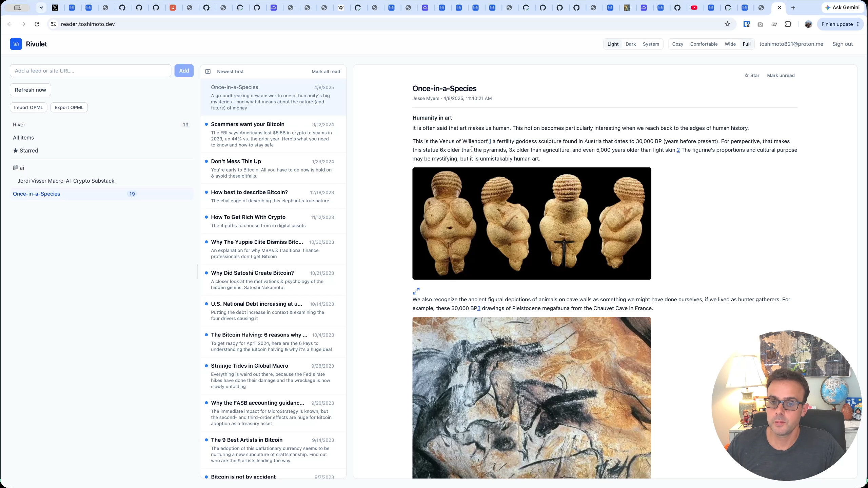Switch to the X (Twitter) tab
This screenshot has height=488, width=868.
click(55, 7)
